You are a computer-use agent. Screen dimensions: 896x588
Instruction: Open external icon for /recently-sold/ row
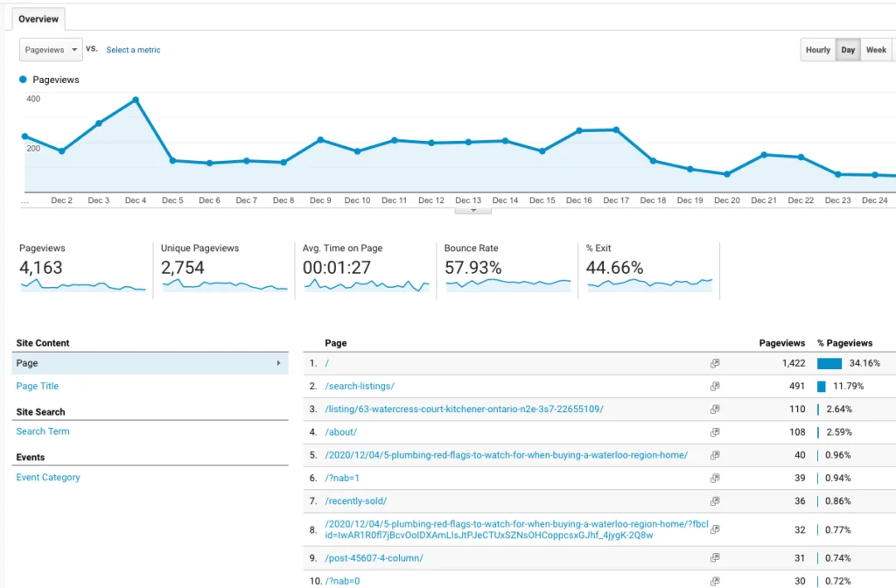[x=715, y=500]
